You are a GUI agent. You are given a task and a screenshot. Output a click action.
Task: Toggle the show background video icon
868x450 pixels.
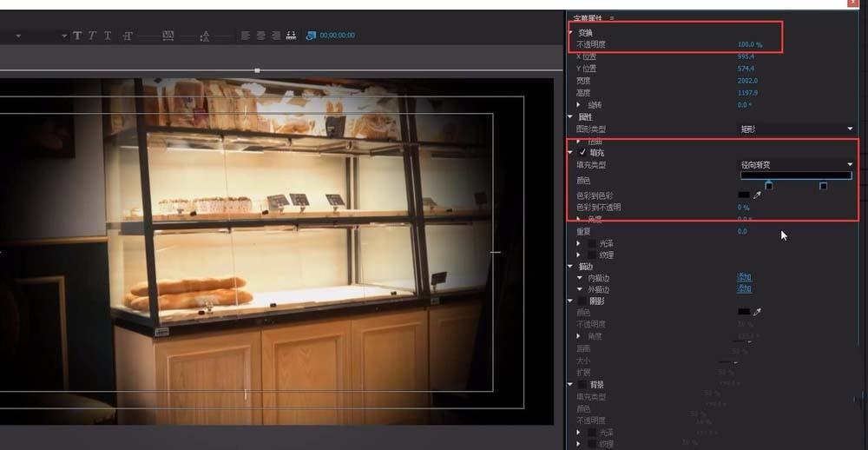point(311,36)
